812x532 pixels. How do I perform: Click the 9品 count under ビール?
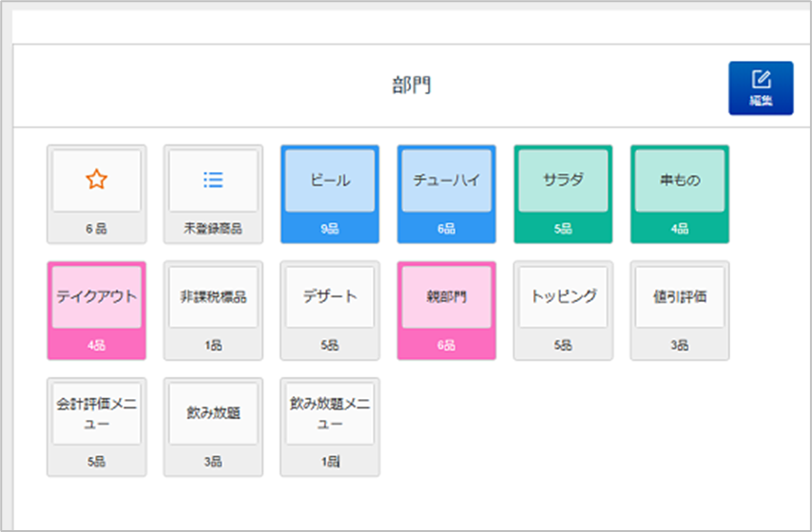(330, 229)
